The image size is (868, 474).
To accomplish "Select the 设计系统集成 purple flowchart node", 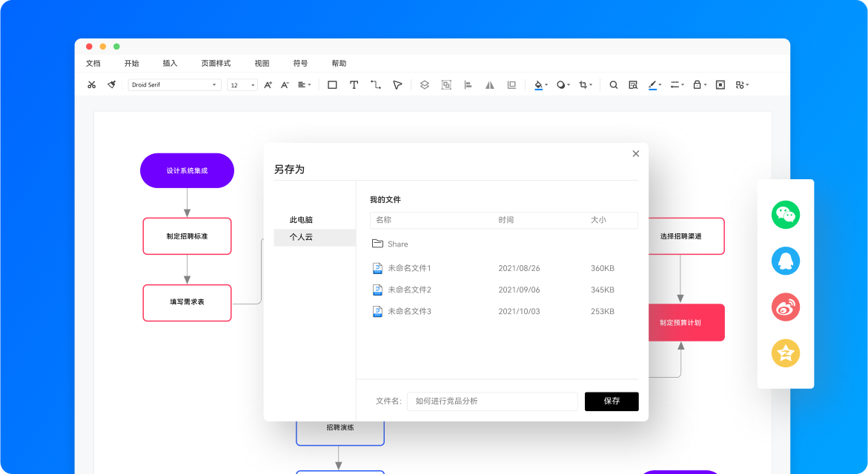I will [x=187, y=170].
